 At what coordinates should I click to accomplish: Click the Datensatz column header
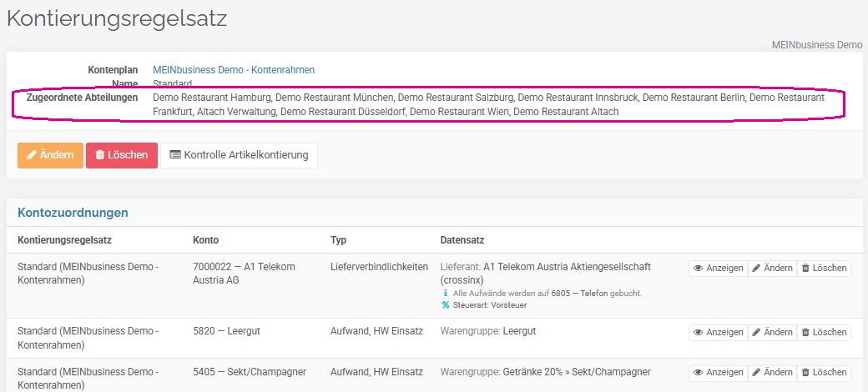(462, 240)
